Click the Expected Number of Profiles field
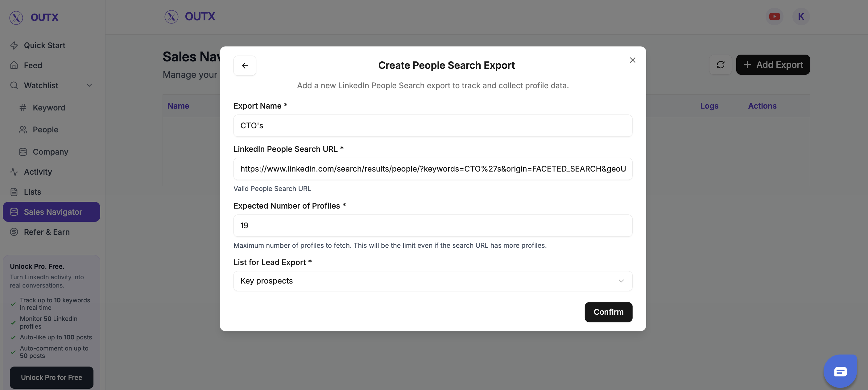The width and height of the screenshot is (868, 390). tap(433, 226)
